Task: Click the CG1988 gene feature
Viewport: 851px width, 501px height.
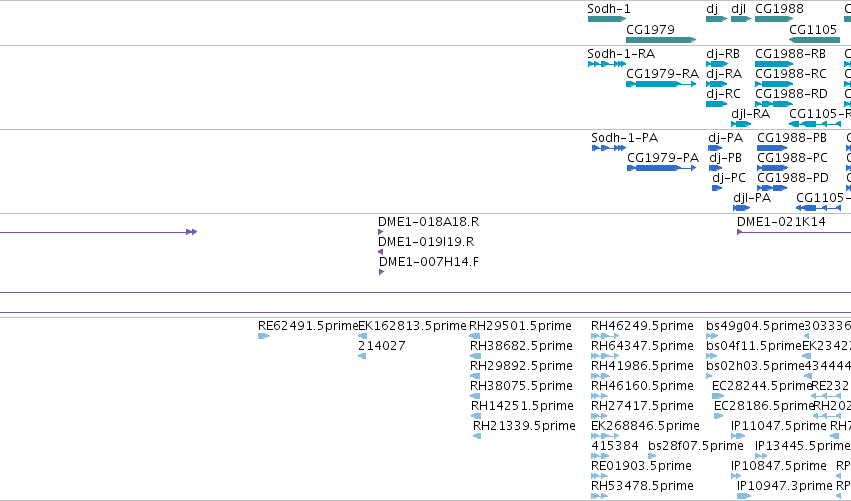Action: [774, 19]
